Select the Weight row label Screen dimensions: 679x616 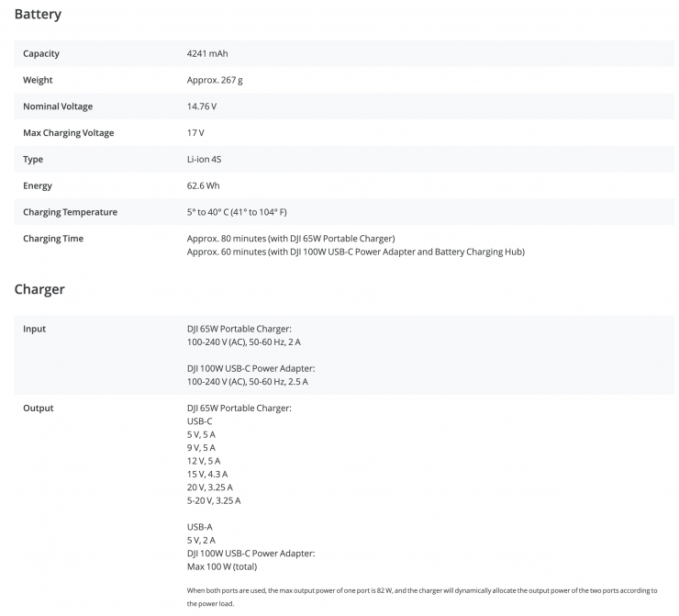[38, 80]
